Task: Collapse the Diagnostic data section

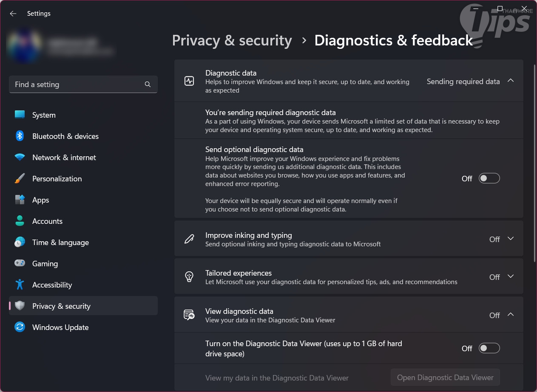Action: click(511, 81)
